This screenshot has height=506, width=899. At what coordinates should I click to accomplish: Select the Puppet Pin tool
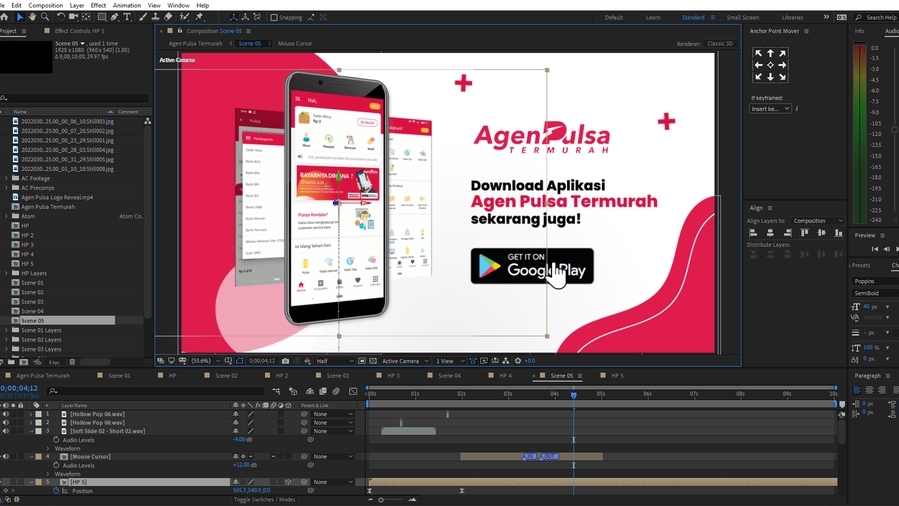pyautogui.click(x=200, y=17)
